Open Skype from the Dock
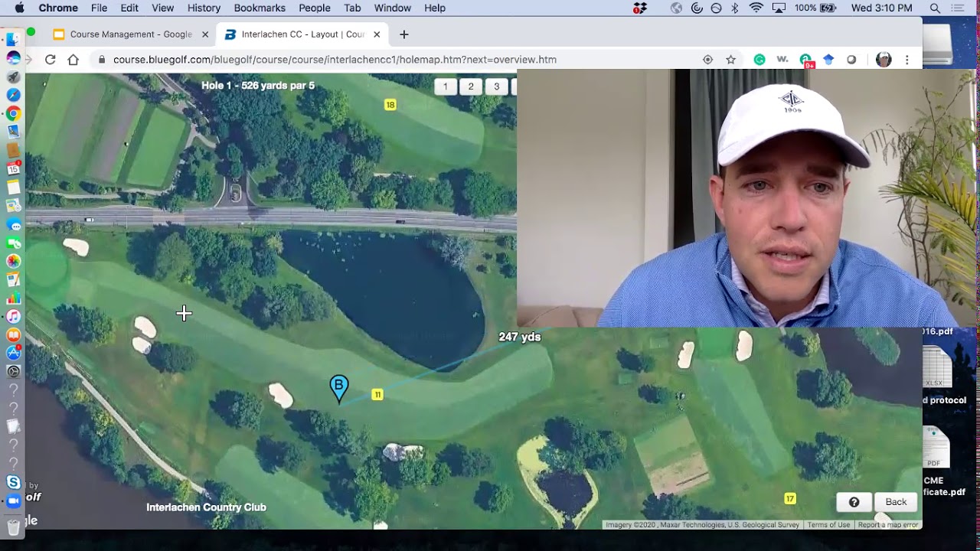Image resolution: width=980 pixels, height=551 pixels. point(13,482)
